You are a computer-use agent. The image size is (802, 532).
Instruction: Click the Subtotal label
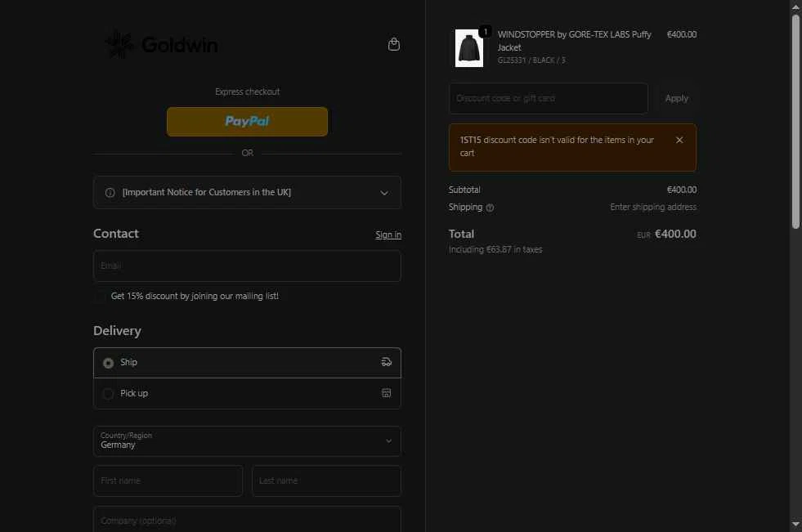(x=464, y=190)
